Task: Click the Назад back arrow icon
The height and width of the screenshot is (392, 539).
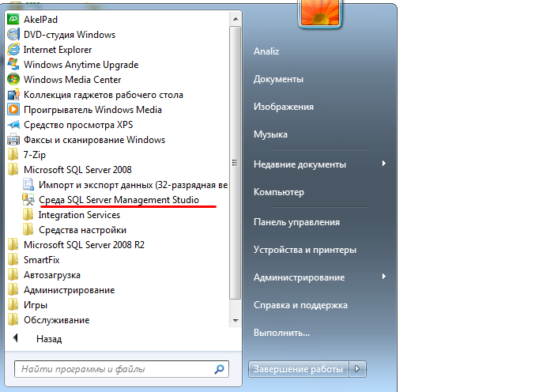Action: point(15,338)
